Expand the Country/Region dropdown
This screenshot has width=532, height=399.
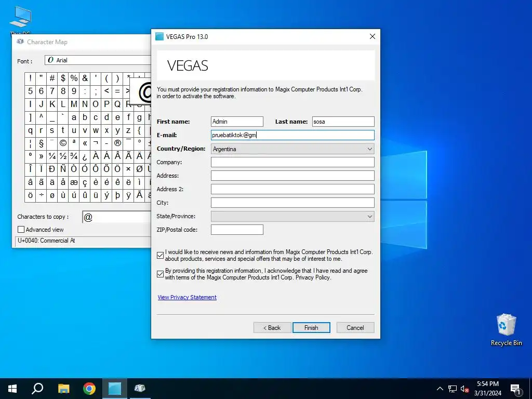point(370,149)
